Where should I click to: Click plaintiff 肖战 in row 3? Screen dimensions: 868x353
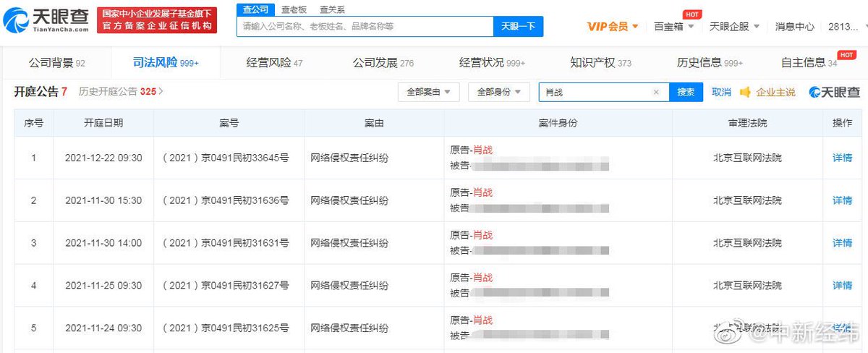click(x=482, y=235)
